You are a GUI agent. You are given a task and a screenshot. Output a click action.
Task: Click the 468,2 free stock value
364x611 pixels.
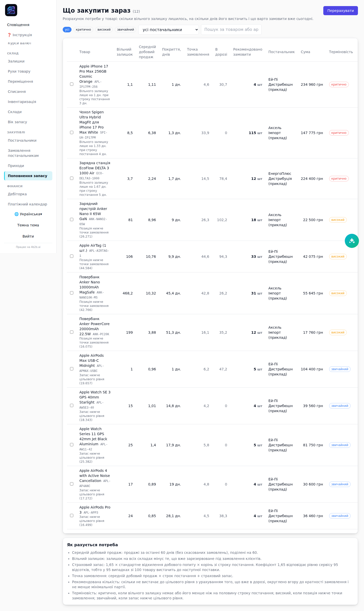pyautogui.click(x=128, y=293)
